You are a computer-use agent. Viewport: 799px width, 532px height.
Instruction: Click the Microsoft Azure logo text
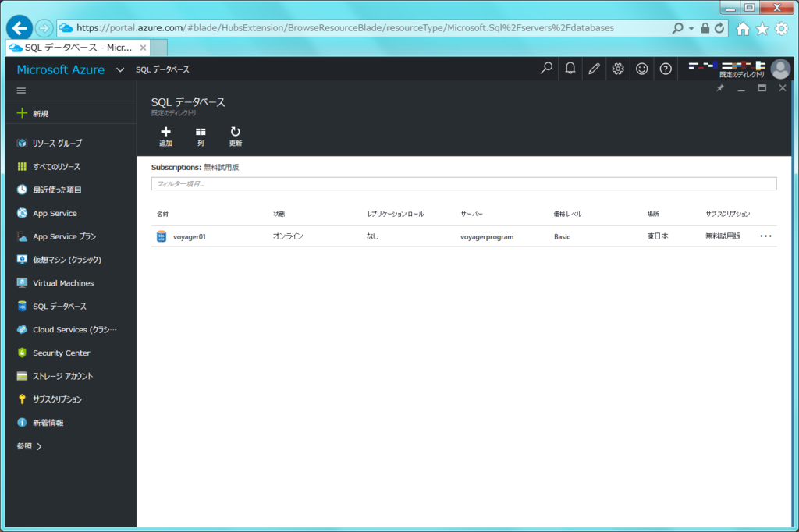61,69
